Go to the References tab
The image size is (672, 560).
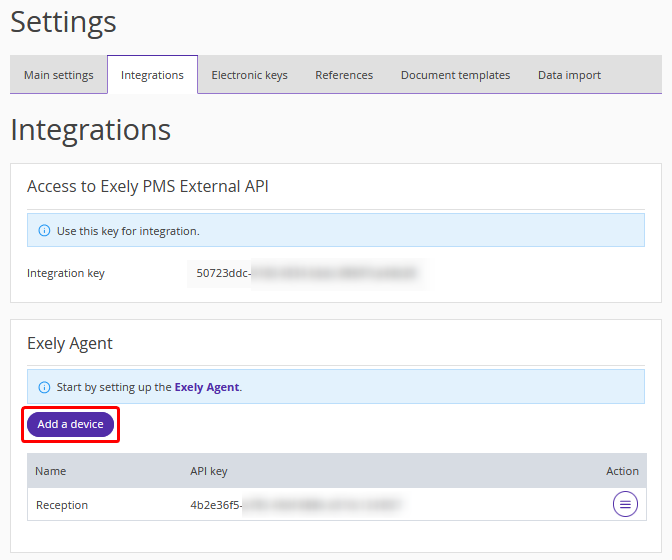344,75
